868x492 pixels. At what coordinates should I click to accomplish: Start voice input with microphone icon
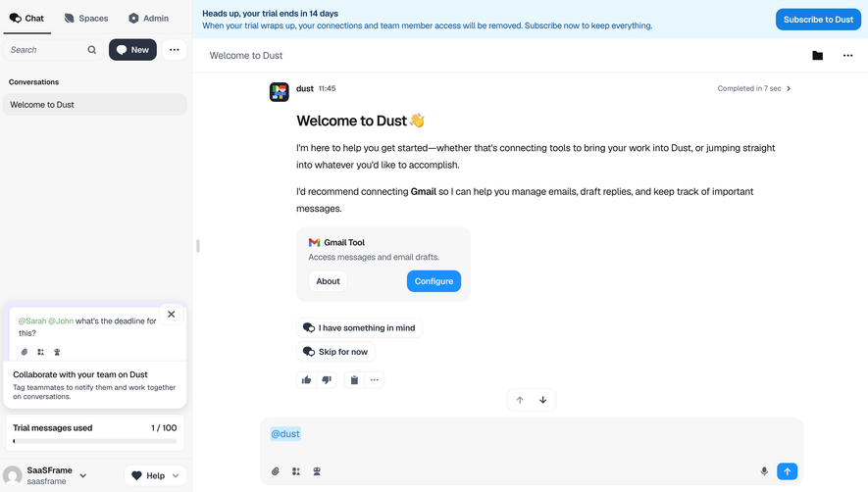pyautogui.click(x=764, y=471)
